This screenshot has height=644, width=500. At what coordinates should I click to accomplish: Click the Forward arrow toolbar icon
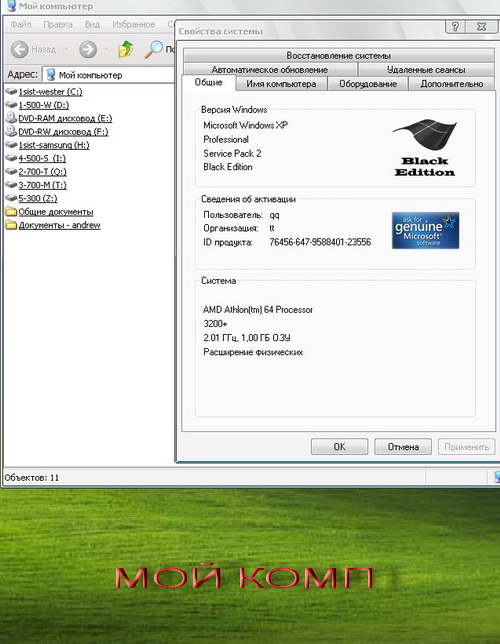click(x=88, y=50)
